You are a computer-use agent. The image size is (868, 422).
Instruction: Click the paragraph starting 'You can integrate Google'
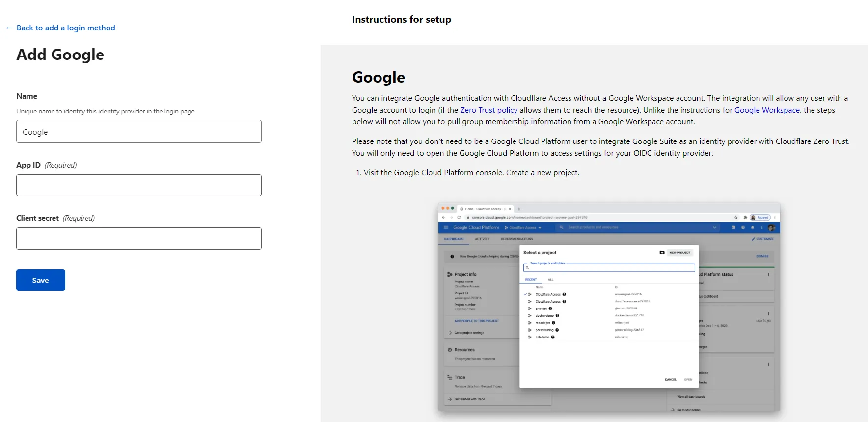click(600, 110)
